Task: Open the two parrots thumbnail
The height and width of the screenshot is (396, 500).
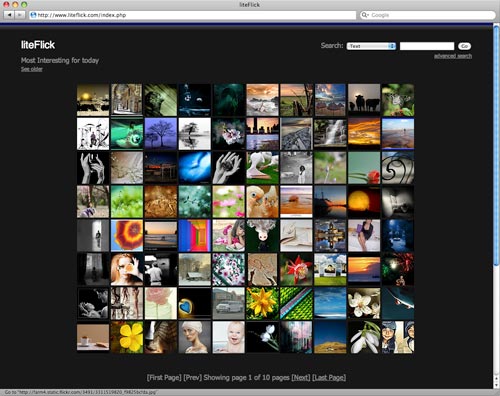Action: coord(262,202)
